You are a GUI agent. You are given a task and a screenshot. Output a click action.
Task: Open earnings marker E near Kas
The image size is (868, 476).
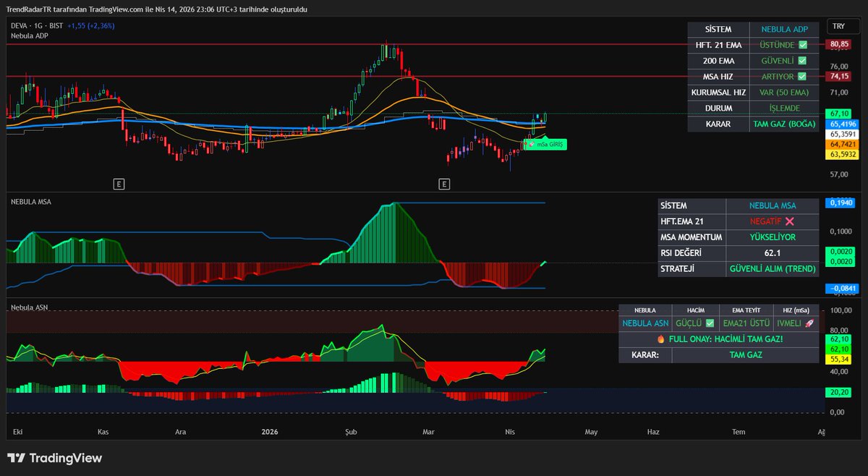119,184
